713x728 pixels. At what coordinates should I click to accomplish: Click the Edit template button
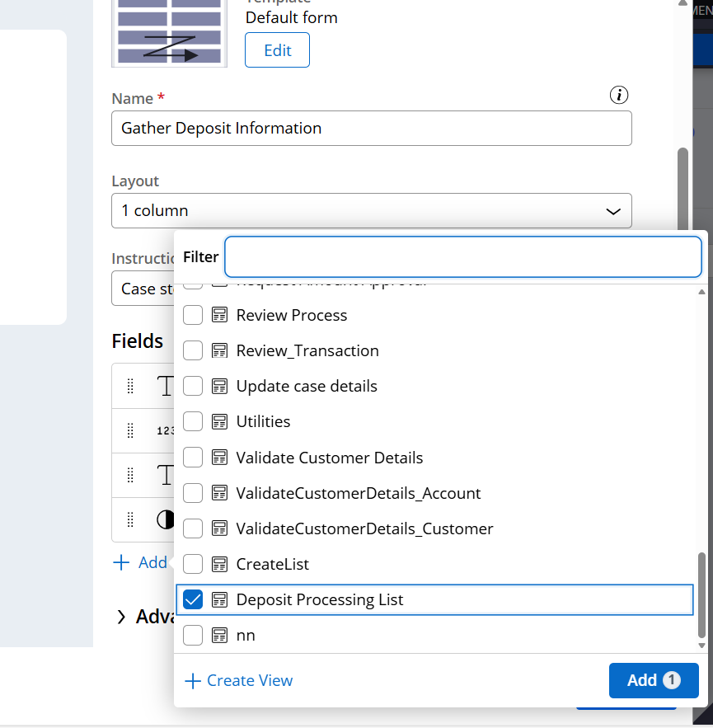(x=277, y=50)
